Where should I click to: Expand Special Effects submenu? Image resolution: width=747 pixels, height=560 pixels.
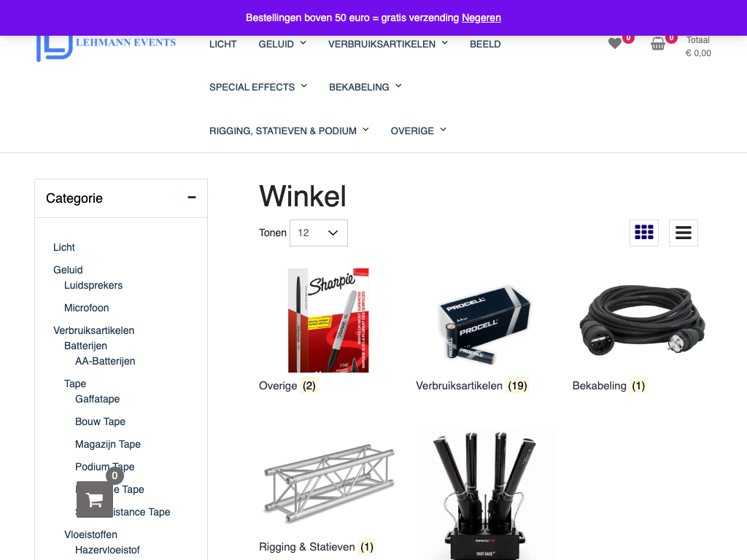tap(258, 87)
